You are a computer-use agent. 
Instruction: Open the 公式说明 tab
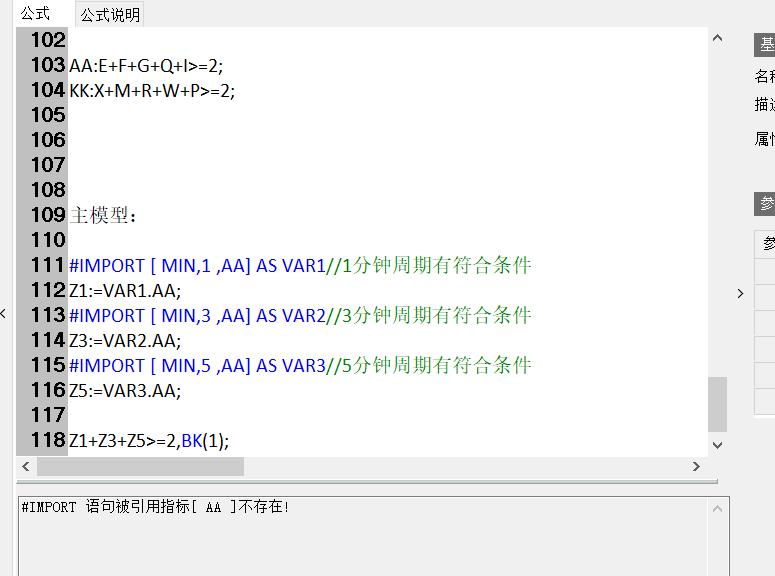tap(110, 15)
